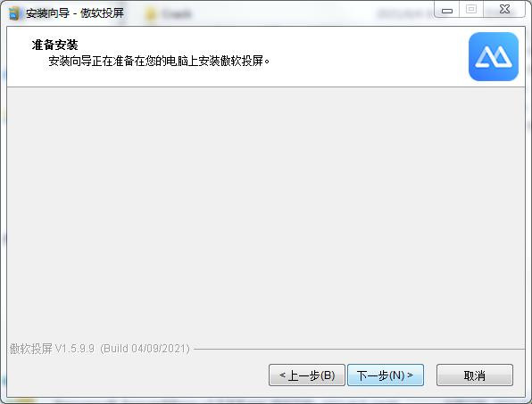
Task: Click the greyed-out maximize button
Action: [471, 10]
